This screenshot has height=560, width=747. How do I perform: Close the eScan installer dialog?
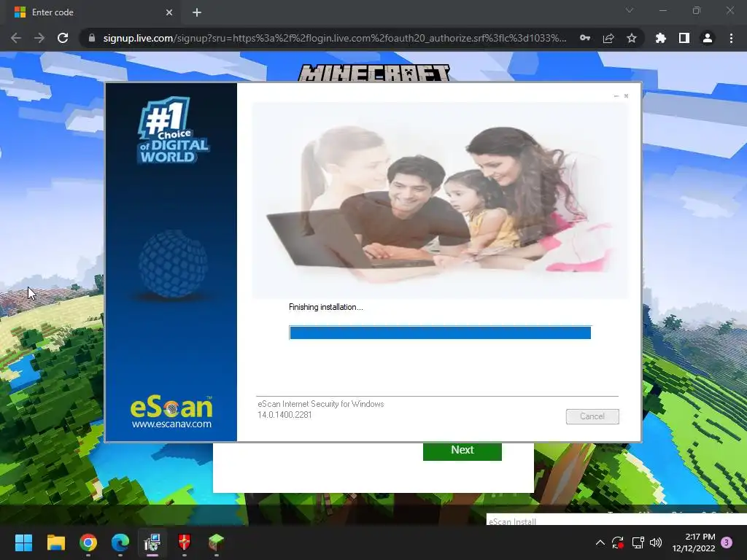(x=626, y=96)
